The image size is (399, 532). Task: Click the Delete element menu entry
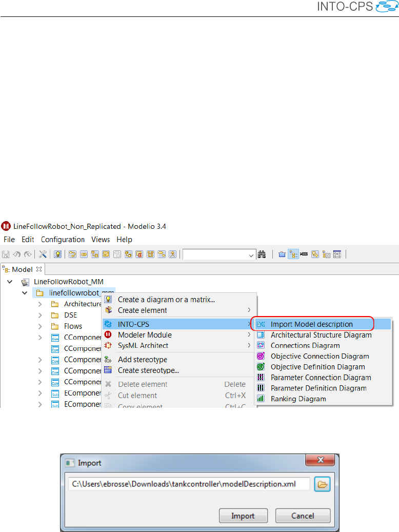click(143, 384)
